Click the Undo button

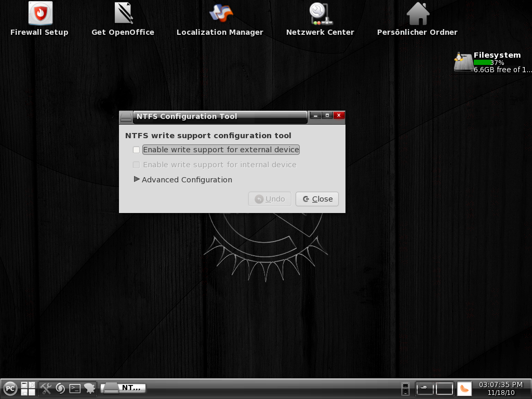(270, 199)
